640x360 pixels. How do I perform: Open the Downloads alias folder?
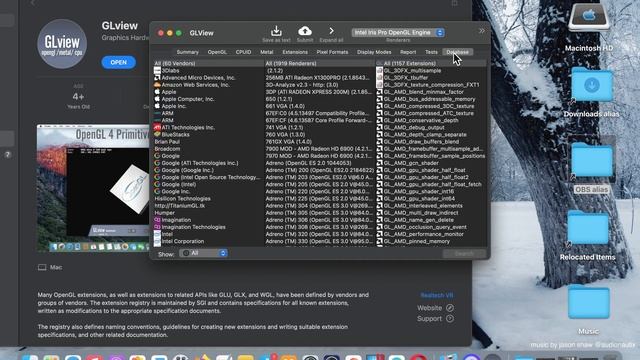click(x=592, y=85)
